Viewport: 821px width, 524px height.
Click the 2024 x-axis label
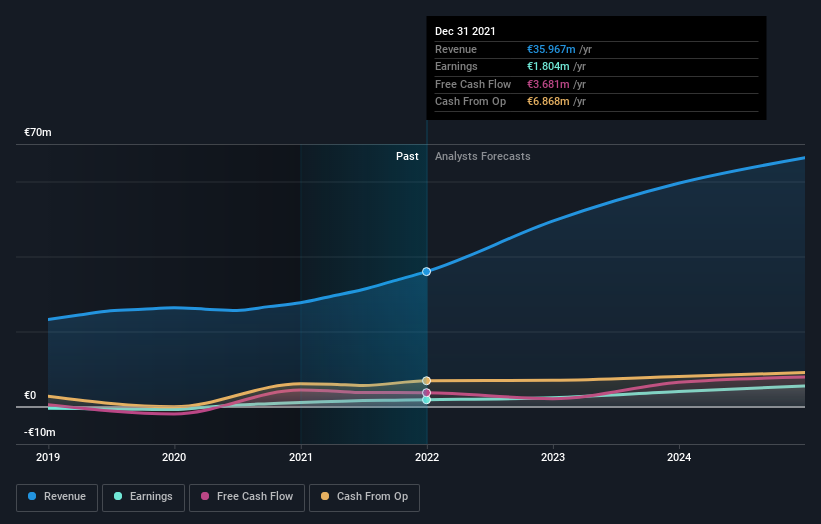(x=679, y=457)
